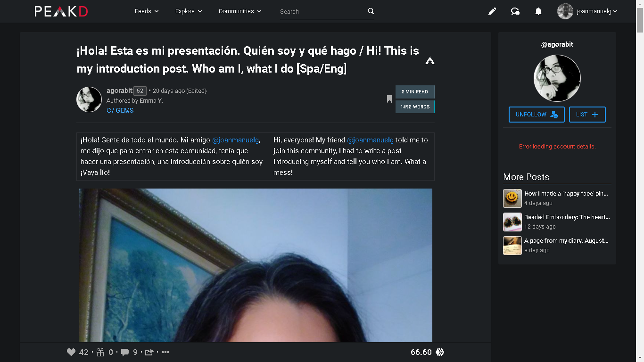Click the reputation badge 52
Screen dimensions: 644x362
tap(140, 91)
